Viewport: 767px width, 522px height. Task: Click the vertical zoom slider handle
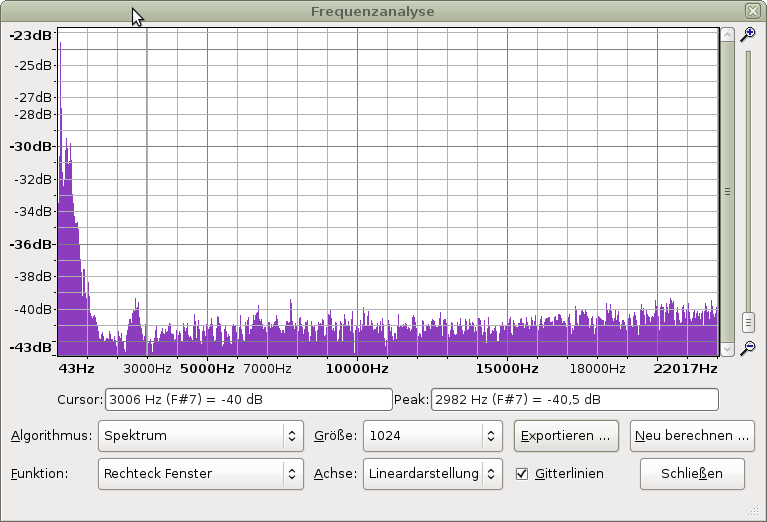click(x=747, y=322)
